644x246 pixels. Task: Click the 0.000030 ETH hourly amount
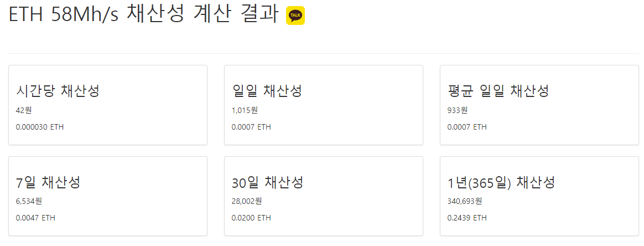point(40,127)
